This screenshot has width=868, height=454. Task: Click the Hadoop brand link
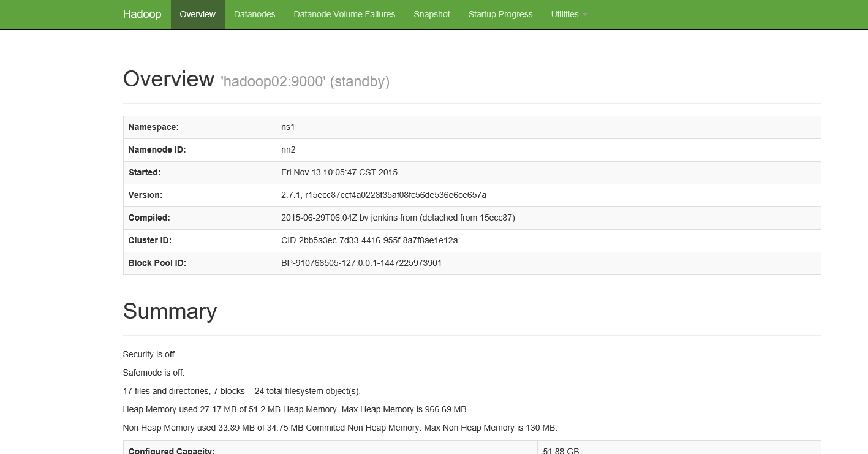pyautogui.click(x=142, y=14)
